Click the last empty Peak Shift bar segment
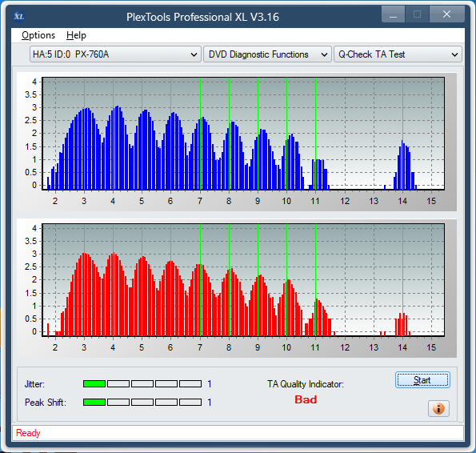Viewport: 476px width, 453px height. tap(190, 403)
